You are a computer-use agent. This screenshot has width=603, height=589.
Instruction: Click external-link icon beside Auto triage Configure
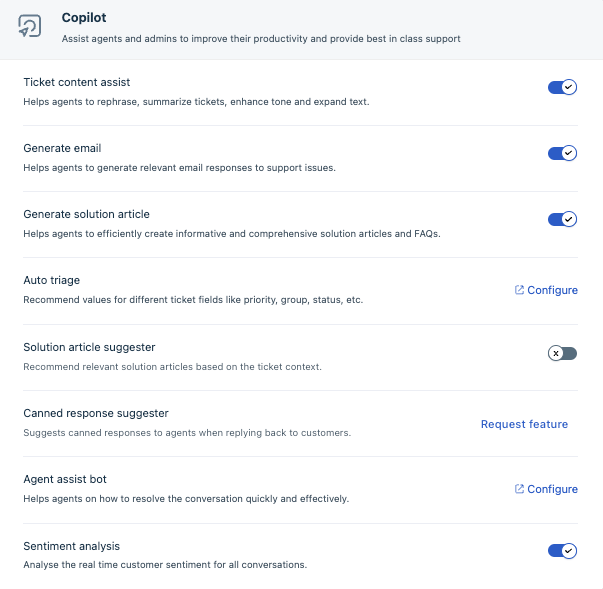click(x=519, y=290)
